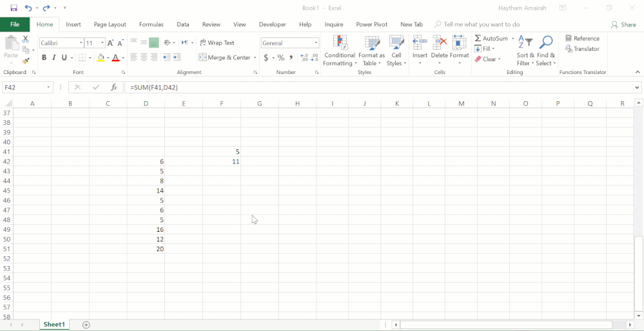Open the Calibri font name dropdown
Image resolution: width=644 pixels, height=331 pixels.
pyautogui.click(x=81, y=43)
